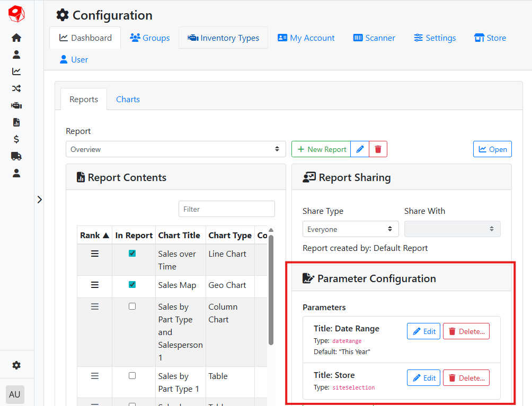Click the red trash delete report icon
532x406 pixels.
(378, 149)
